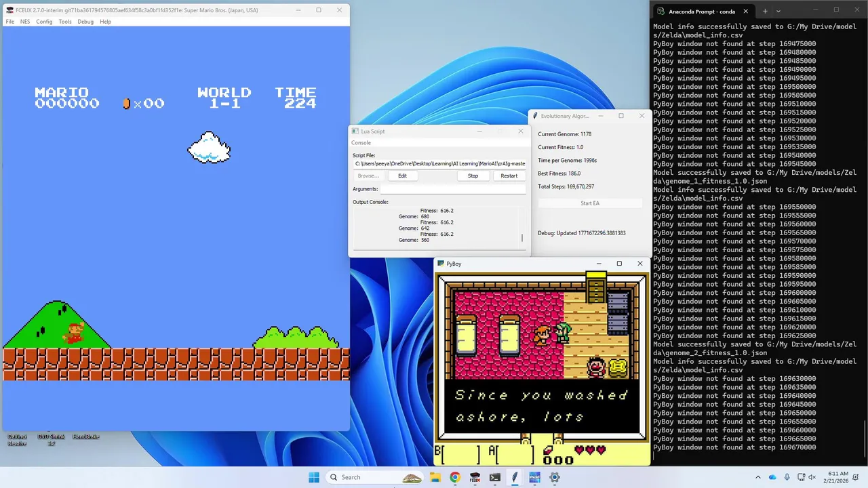Screen dimensions: 868x488
Task: Open the Tools menu in FCEUX
Action: click(65, 22)
